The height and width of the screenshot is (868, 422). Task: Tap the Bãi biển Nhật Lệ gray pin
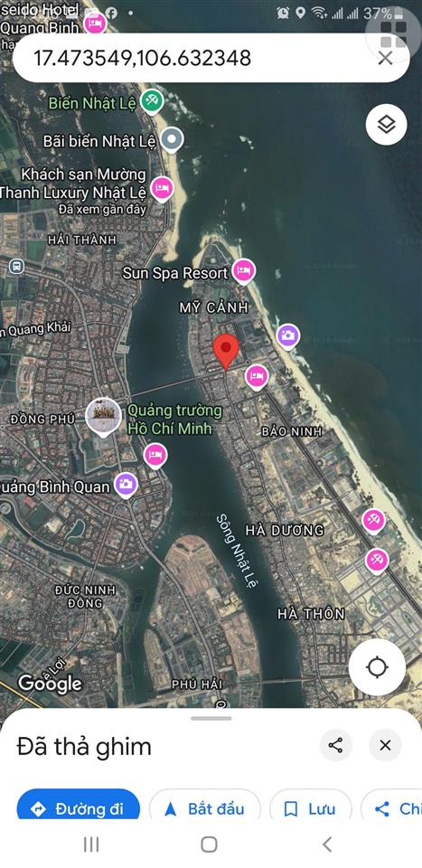pyautogui.click(x=172, y=141)
